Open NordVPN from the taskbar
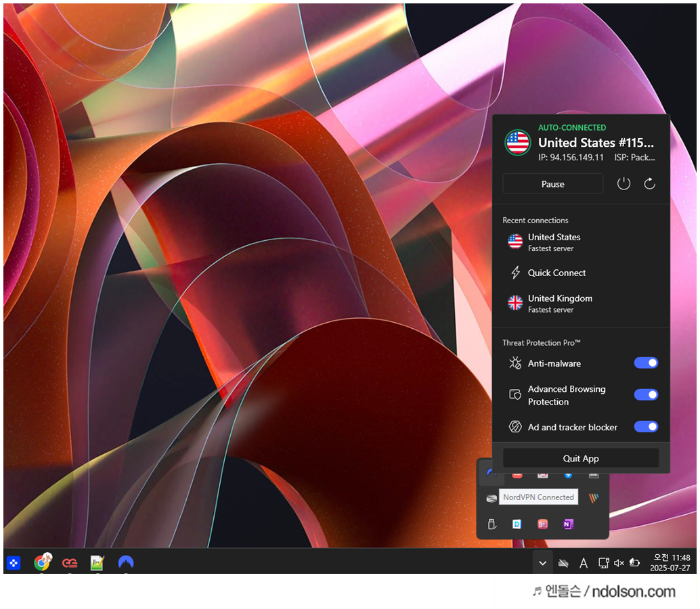The width and height of the screenshot is (700, 609). point(126,562)
